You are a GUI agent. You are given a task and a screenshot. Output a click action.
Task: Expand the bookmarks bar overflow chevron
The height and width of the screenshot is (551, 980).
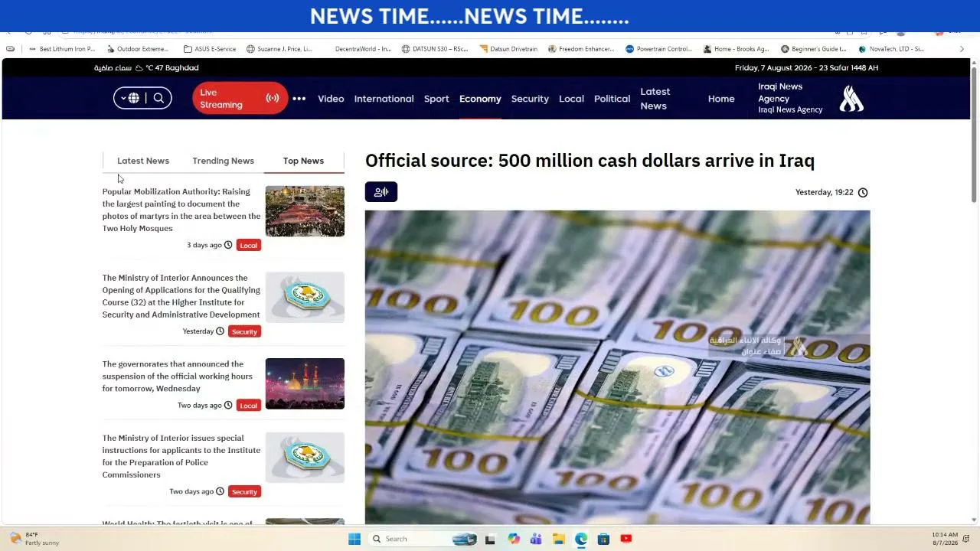(962, 49)
